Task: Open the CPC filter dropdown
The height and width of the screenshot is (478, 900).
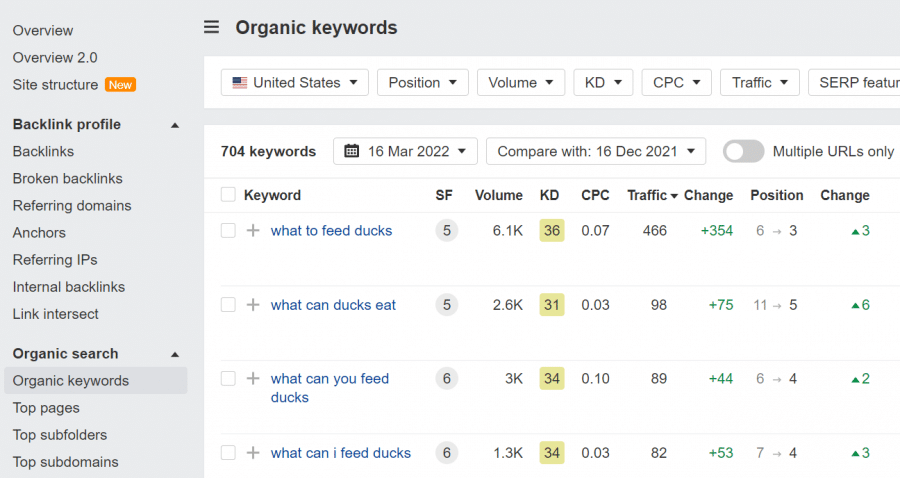Action: 677,83
